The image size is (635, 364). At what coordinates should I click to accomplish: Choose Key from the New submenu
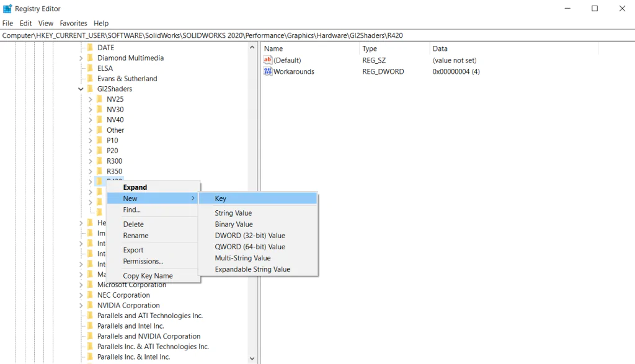point(259,198)
